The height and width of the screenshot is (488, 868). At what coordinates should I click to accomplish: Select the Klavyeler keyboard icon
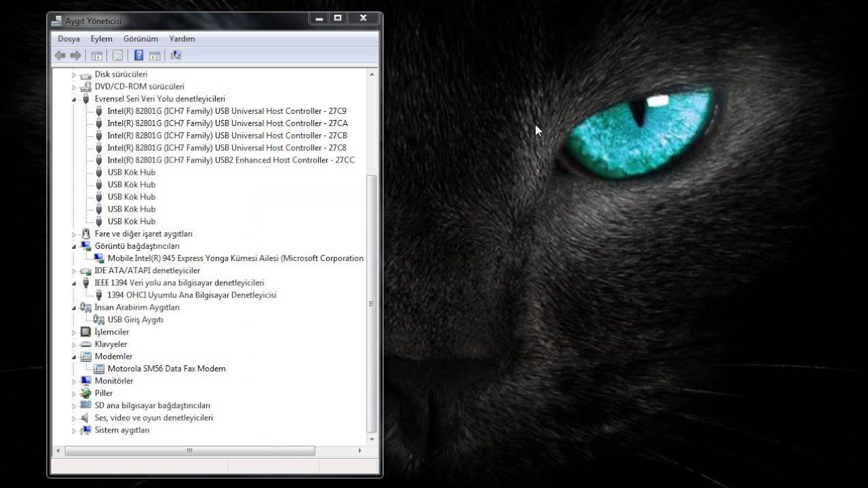(85, 344)
